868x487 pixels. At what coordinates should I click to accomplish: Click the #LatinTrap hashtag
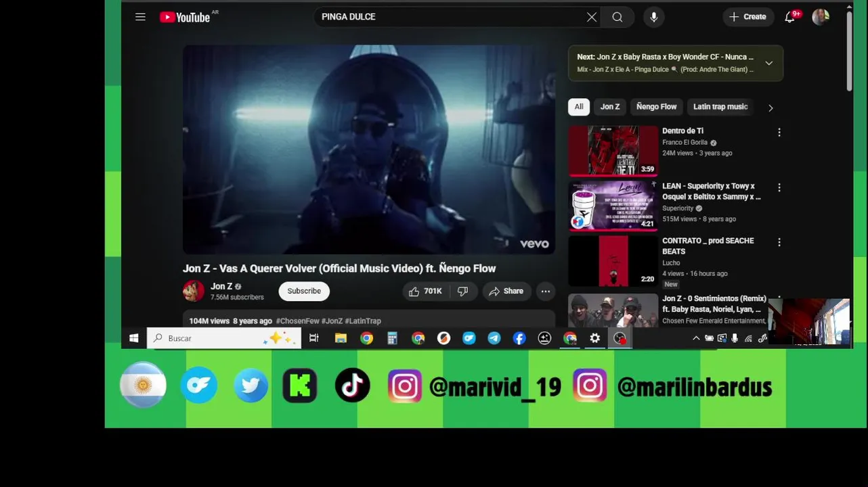[363, 321]
